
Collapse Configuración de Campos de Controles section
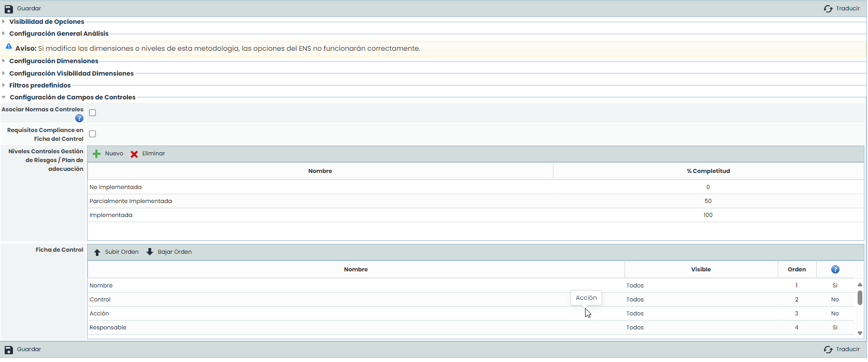[x=72, y=97]
